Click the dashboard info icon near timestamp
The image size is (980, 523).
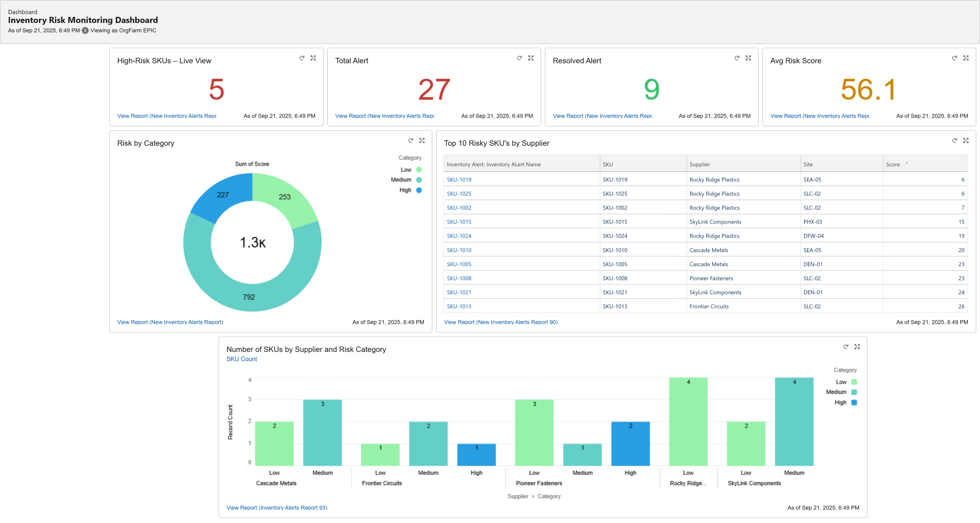[x=85, y=30]
